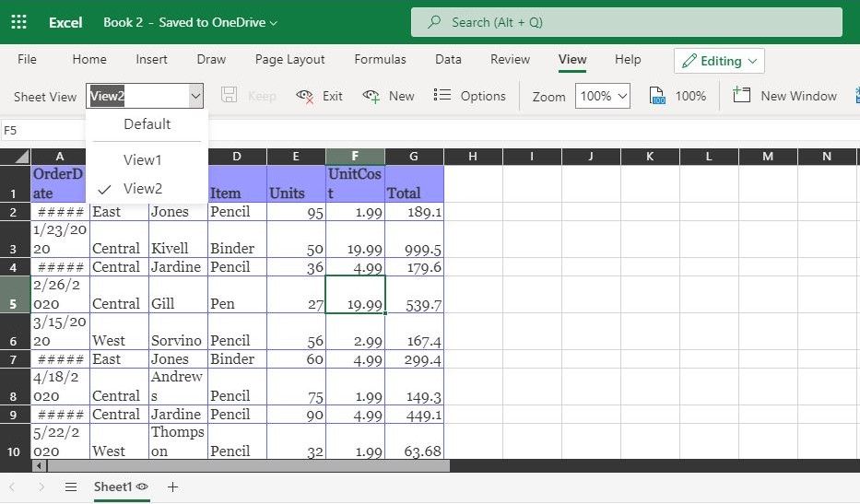Viewport: 860px width, 504px height.
Task: Select row 5 header
Action: 15,295
